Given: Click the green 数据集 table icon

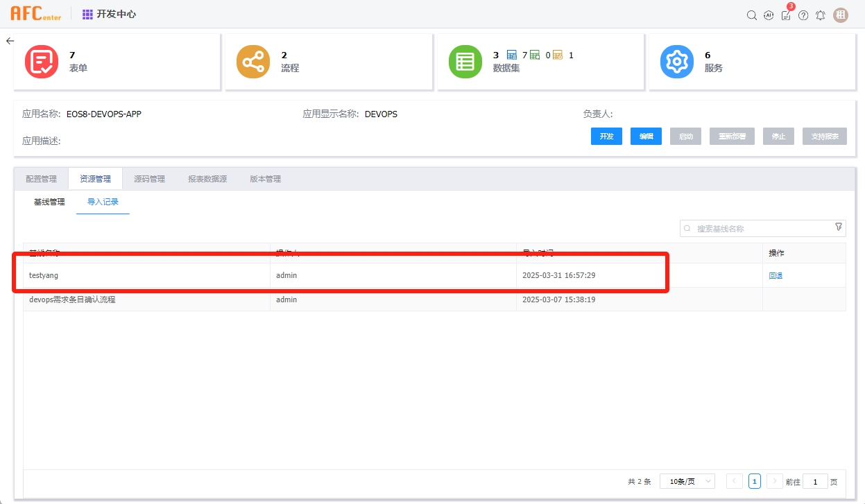Looking at the screenshot, I should coord(465,62).
